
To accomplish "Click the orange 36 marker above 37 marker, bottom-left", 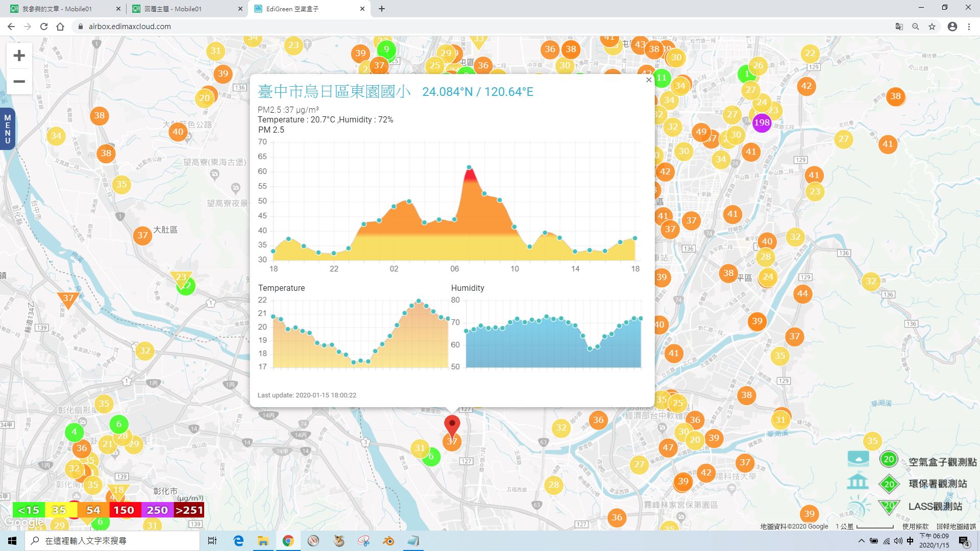I will click(82, 448).
